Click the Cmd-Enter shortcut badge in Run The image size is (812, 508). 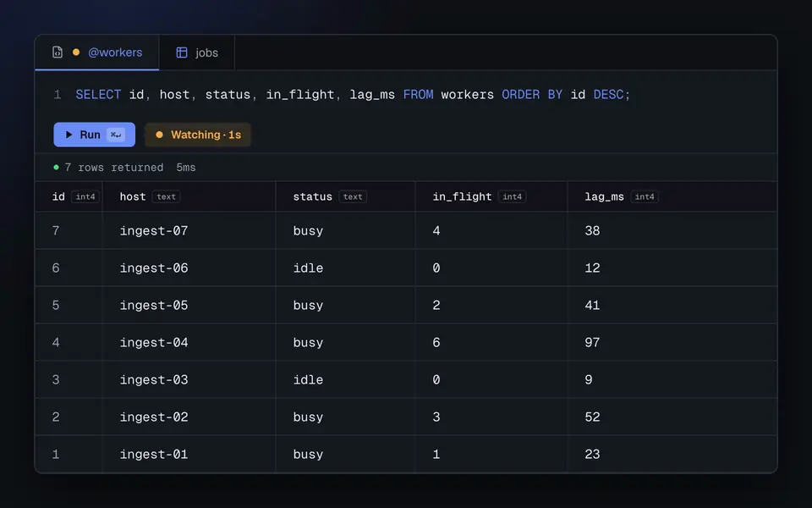point(116,135)
